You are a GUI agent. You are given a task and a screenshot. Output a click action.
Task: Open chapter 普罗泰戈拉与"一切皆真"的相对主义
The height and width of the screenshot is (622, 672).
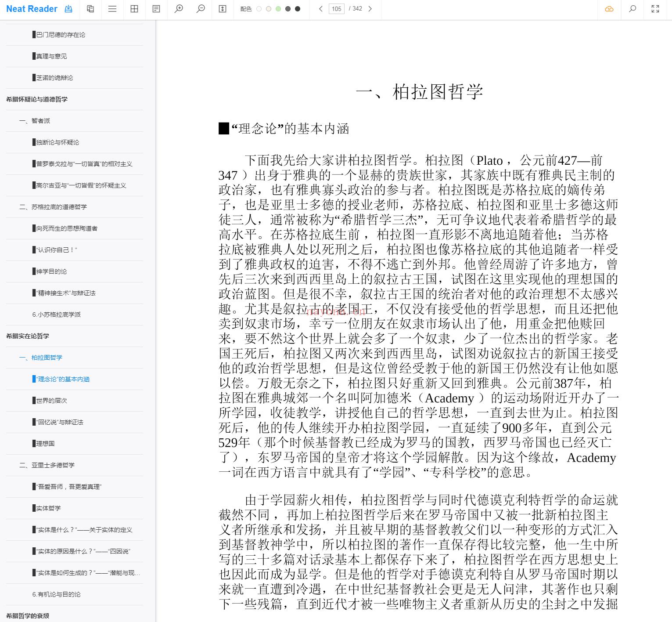point(82,164)
